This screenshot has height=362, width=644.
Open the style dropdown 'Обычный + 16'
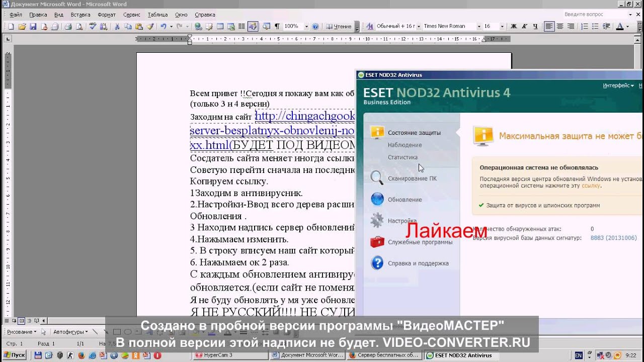click(419, 26)
